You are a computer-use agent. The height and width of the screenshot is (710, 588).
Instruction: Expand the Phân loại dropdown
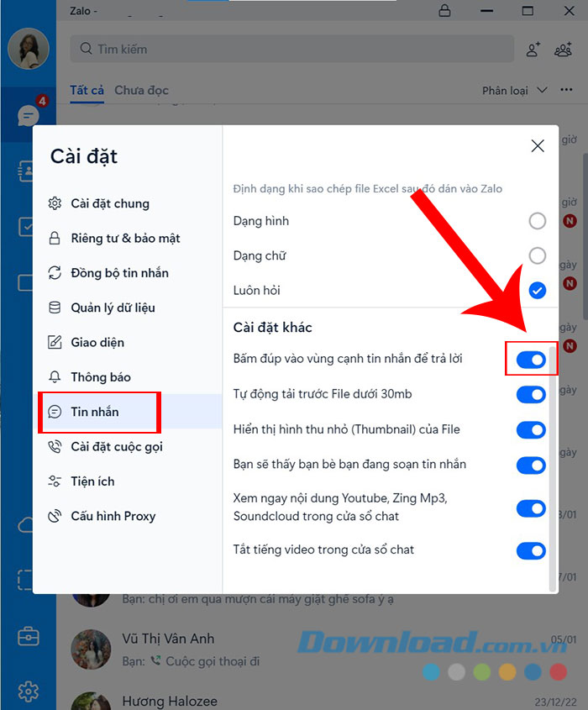[x=515, y=91]
